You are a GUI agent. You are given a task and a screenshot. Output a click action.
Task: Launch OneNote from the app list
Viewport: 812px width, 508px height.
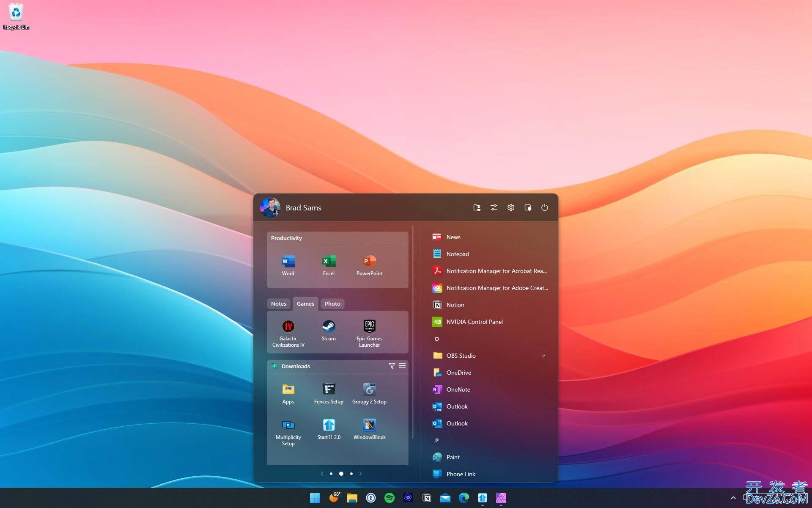point(489,389)
